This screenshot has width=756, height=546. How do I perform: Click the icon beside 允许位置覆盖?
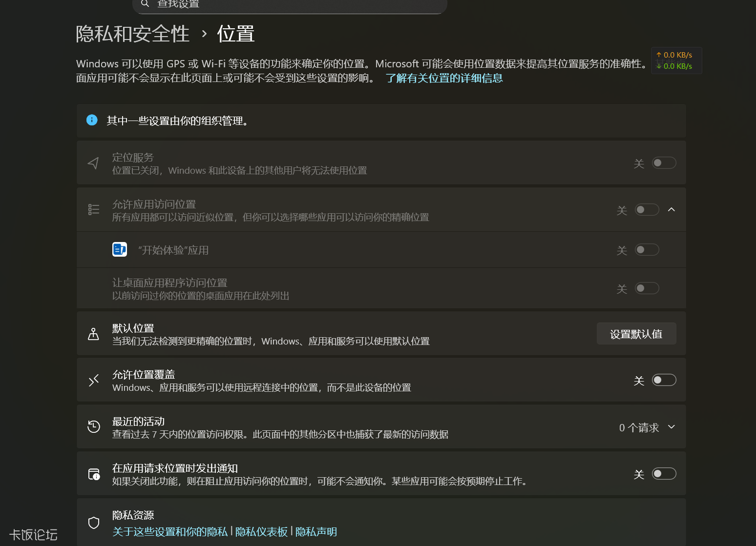(93, 380)
